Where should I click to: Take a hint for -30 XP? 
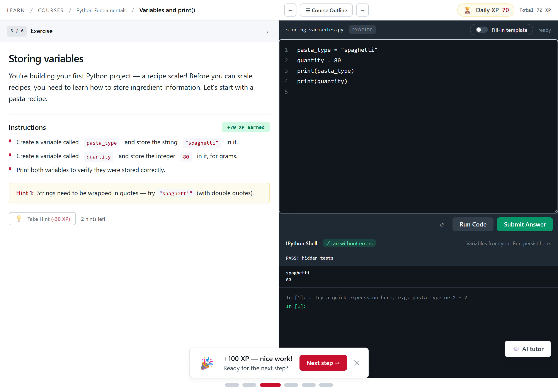click(42, 219)
